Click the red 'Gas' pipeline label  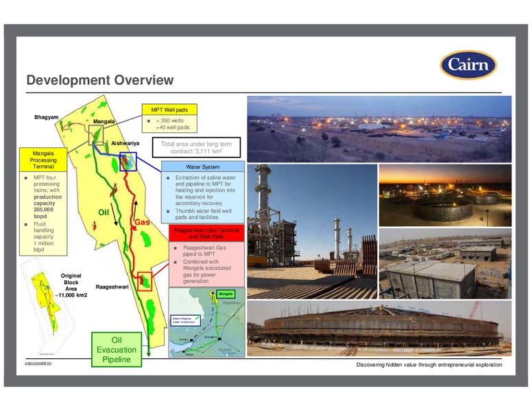point(142,222)
